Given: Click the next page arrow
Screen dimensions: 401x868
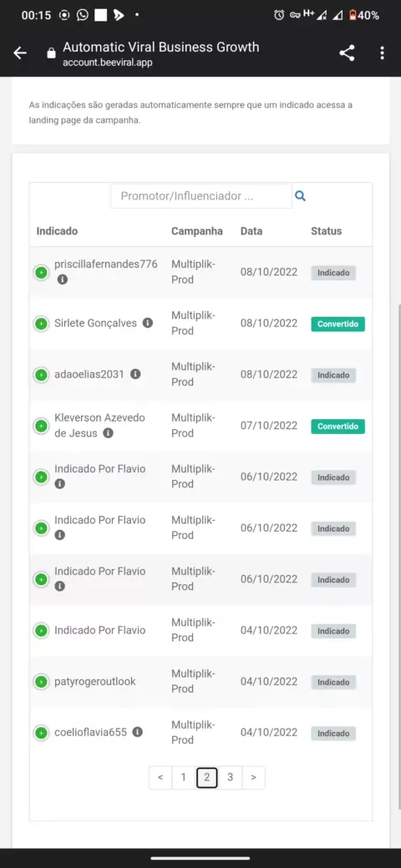Looking at the screenshot, I should 253,777.
